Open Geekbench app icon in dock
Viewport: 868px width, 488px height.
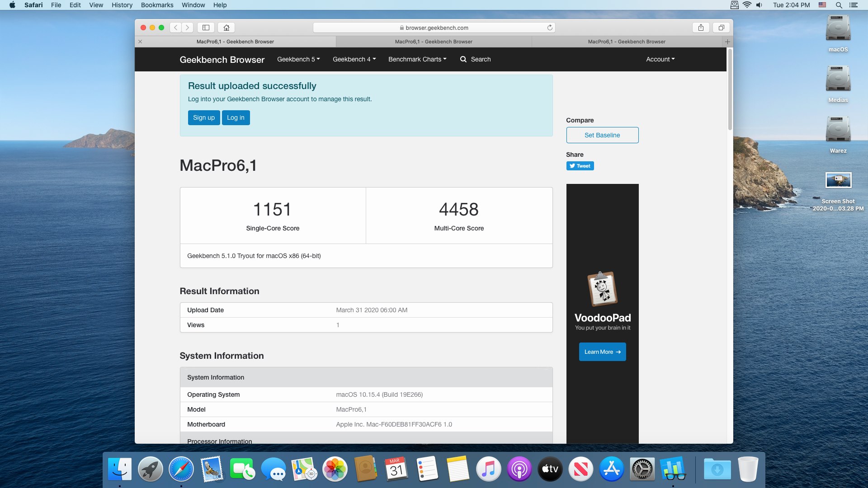(673, 469)
